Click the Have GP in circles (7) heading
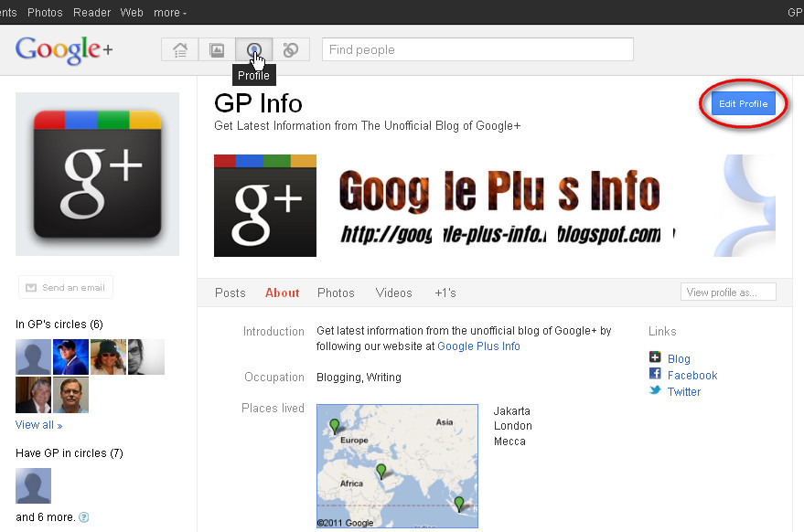The image size is (804, 532). pos(70,453)
